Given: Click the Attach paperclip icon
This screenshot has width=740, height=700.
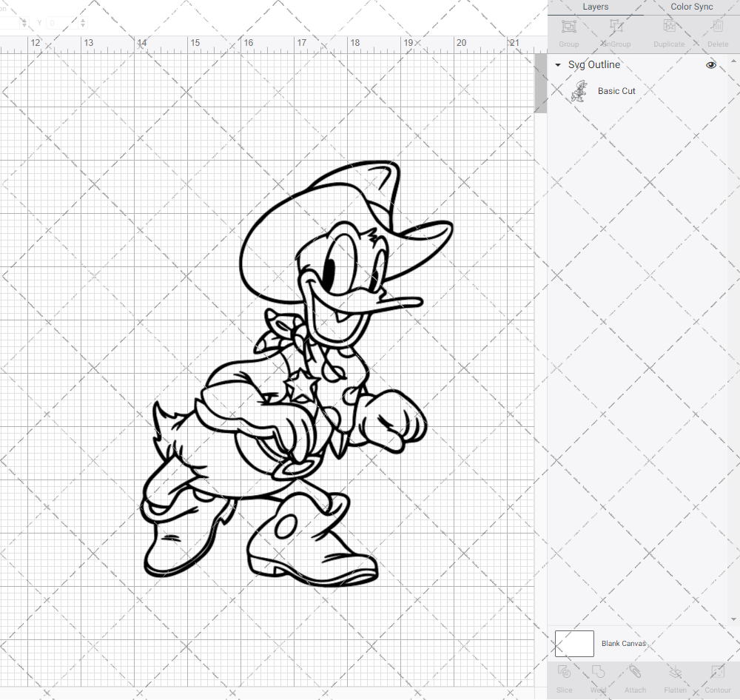Looking at the screenshot, I should [x=635, y=672].
